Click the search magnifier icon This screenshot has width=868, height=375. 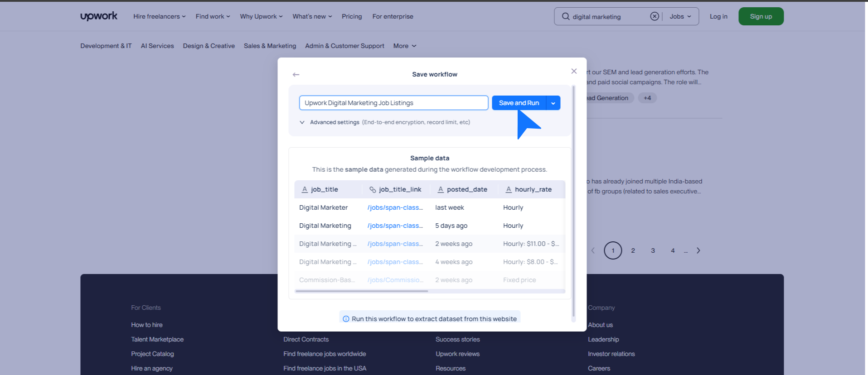(566, 17)
